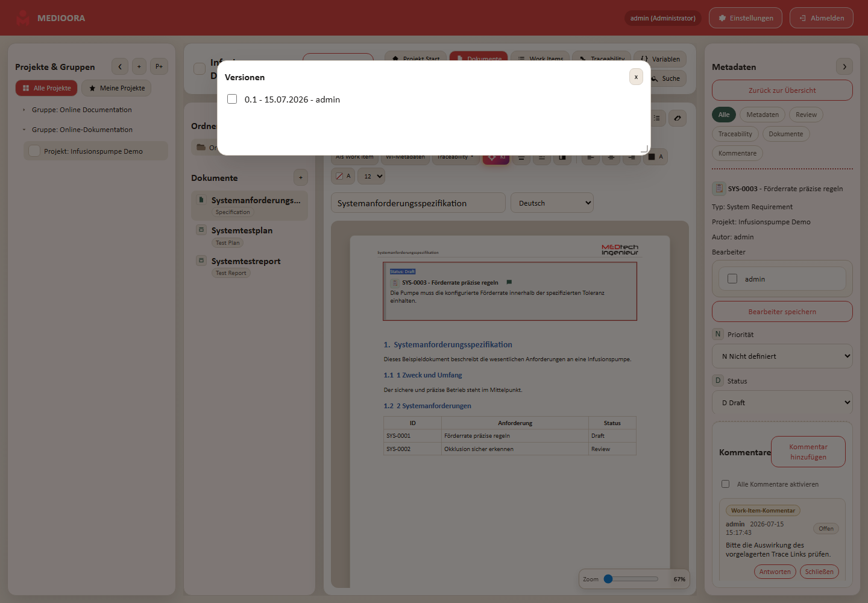Select the version entry 0.1 - 15.07.2026 - admin

click(x=292, y=99)
